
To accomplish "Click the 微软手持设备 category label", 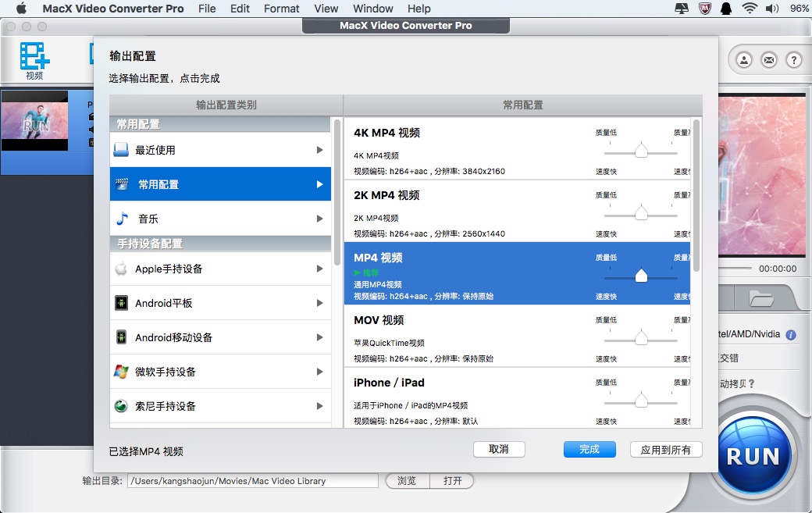I will point(166,372).
